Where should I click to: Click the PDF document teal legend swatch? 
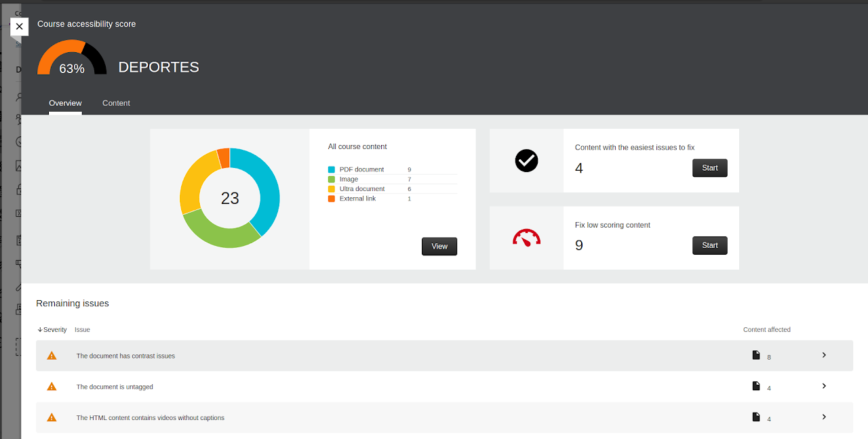point(331,169)
